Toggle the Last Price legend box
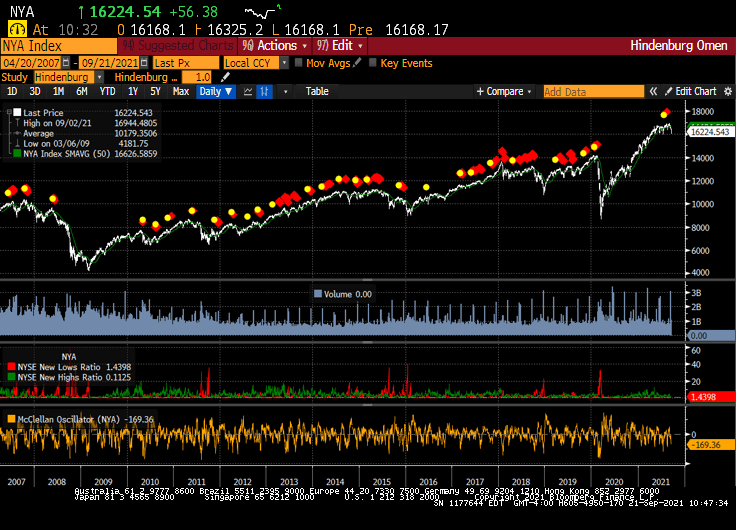This screenshot has height=530, width=736. (x=17, y=115)
